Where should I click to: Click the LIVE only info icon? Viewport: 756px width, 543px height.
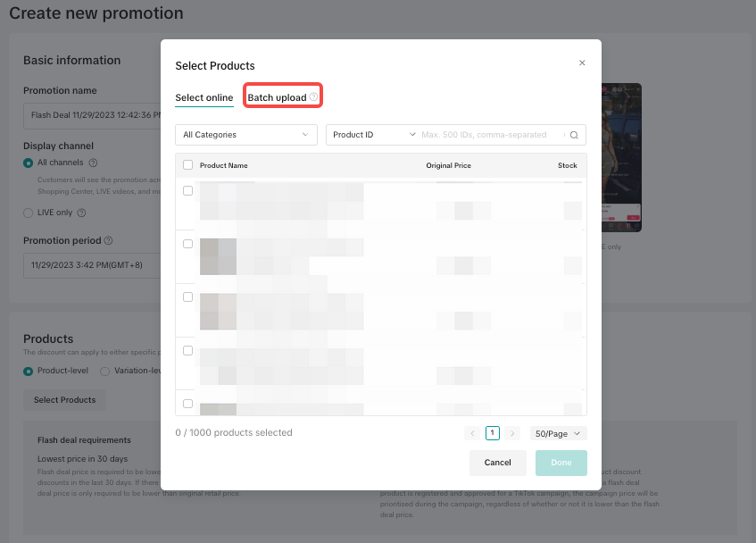[81, 213]
